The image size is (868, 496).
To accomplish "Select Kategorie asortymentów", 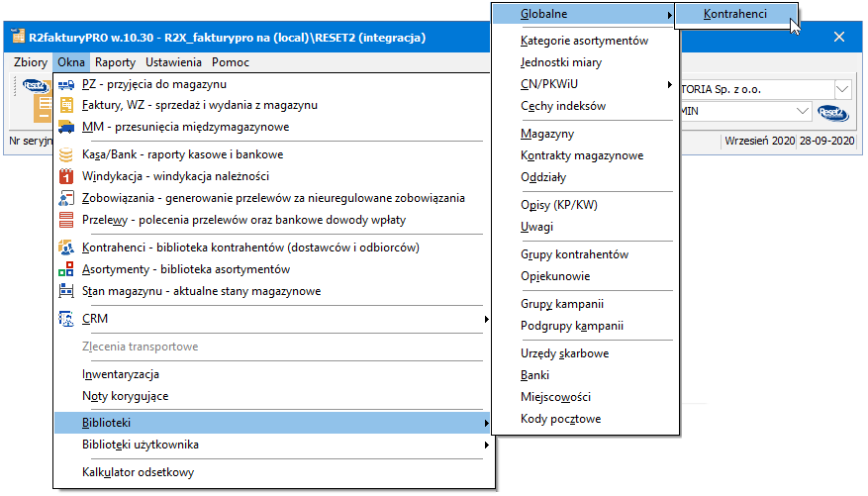I will click(x=584, y=41).
